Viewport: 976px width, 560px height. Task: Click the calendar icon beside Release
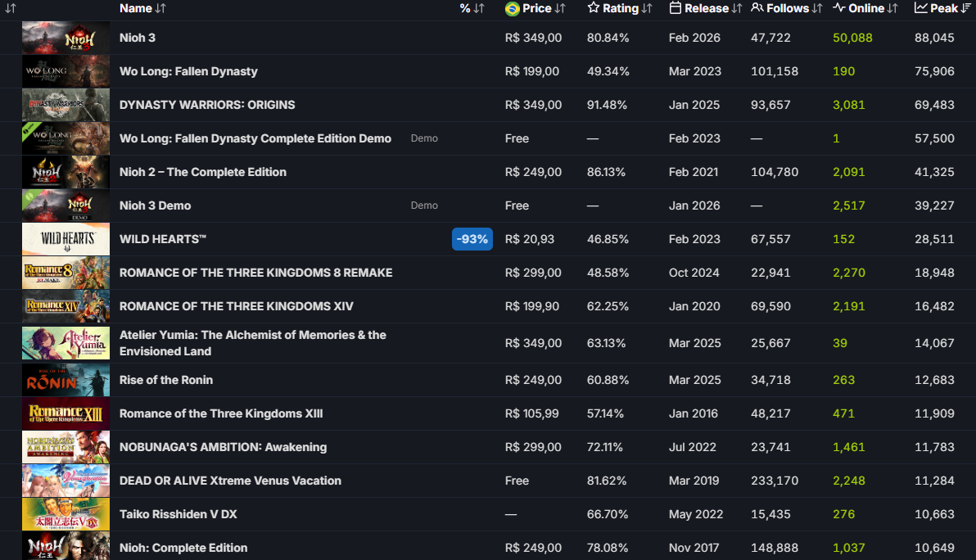(676, 8)
